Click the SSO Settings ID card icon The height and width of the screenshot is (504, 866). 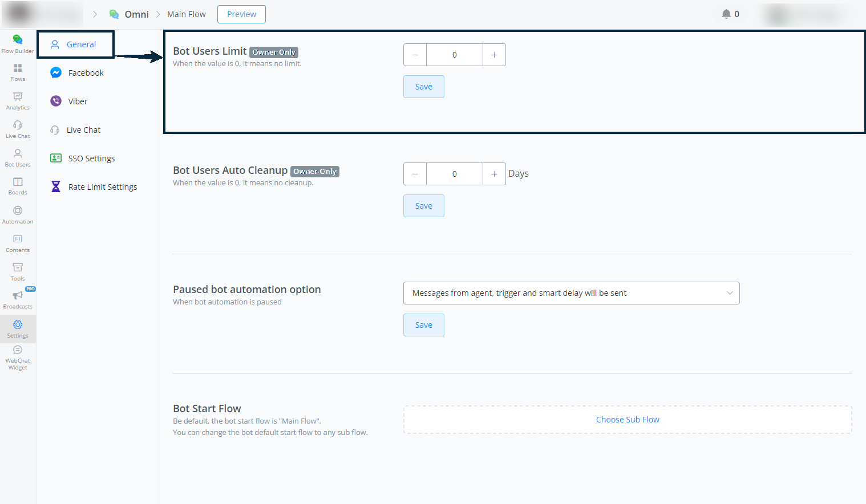[x=56, y=158]
